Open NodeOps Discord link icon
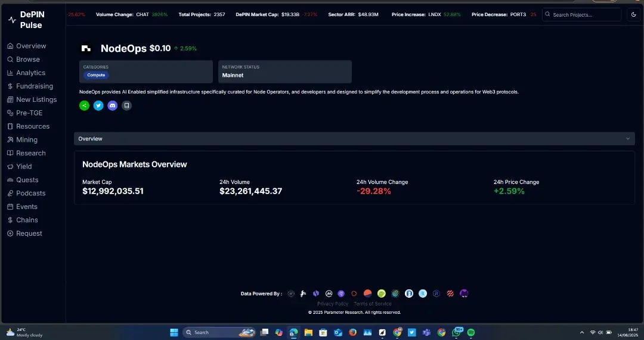The height and width of the screenshot is (340, 644). 113,105
